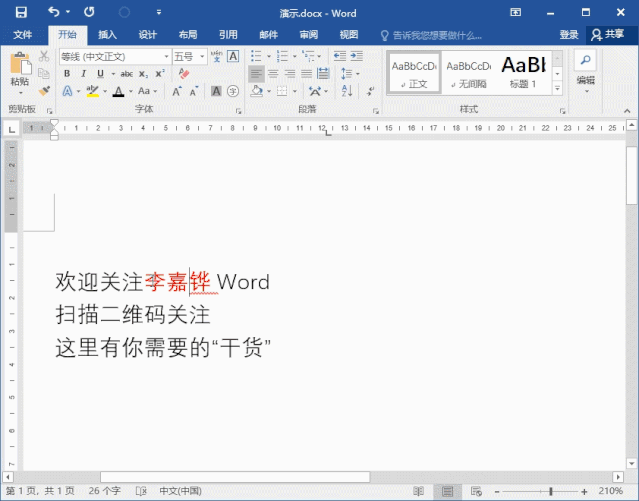Open the borders dropdown arrow

295,91
